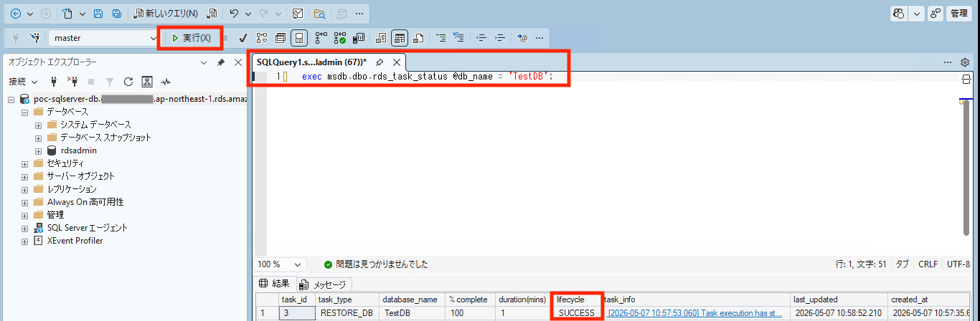Select XEvent Profiler tree item

point(75,241)
